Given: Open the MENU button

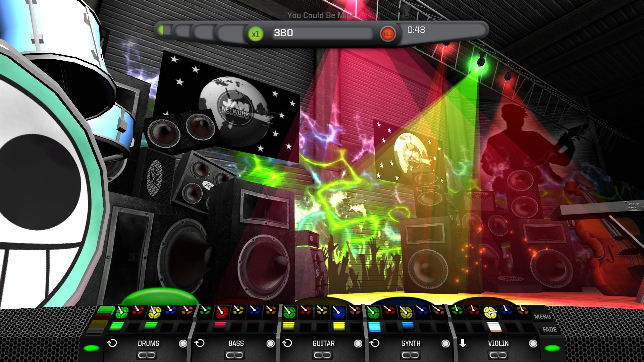Looking at the screenshot, I should (x=542, y=316).
